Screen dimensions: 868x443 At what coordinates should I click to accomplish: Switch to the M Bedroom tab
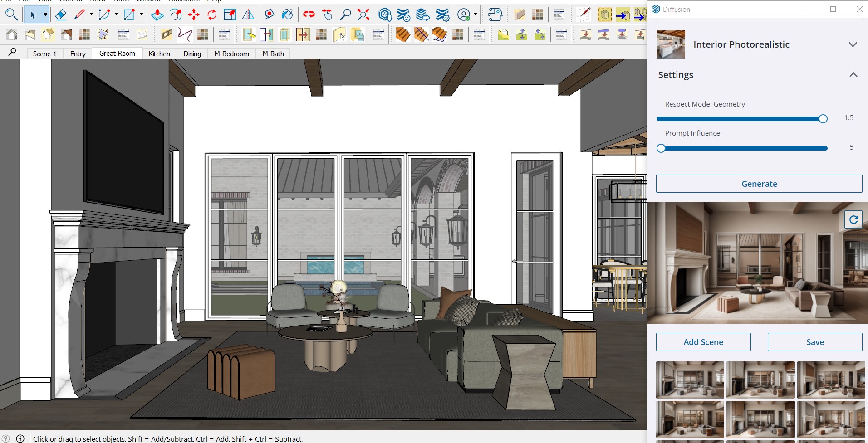point(232,54)
